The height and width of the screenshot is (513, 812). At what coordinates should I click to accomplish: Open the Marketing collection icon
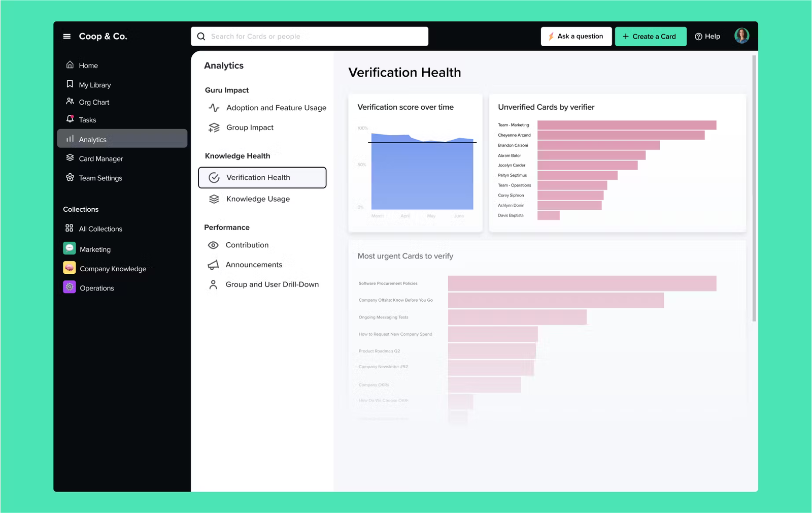(x=70, y=248)
